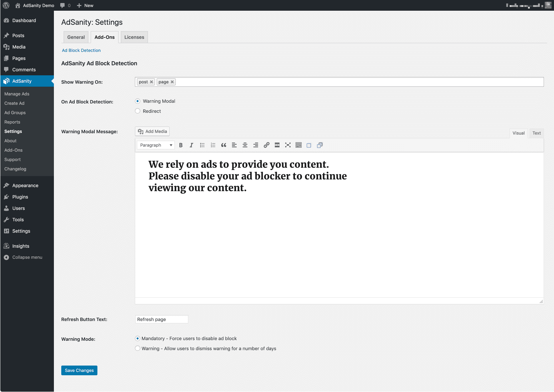
Task: Select the Warning Modal radio option
Action: 138,101
